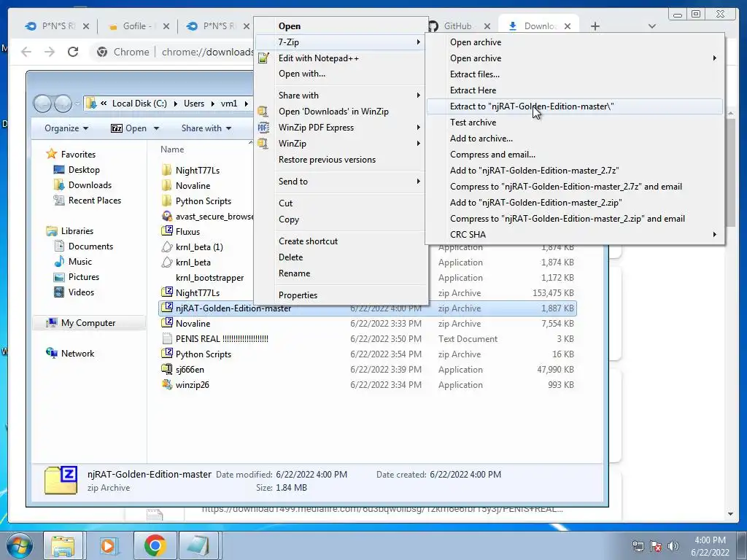Screen dimensions: 747x560
Task: Choose Extract to "njRAT-Golden-Edition-master\"
Action: [575, 106]
